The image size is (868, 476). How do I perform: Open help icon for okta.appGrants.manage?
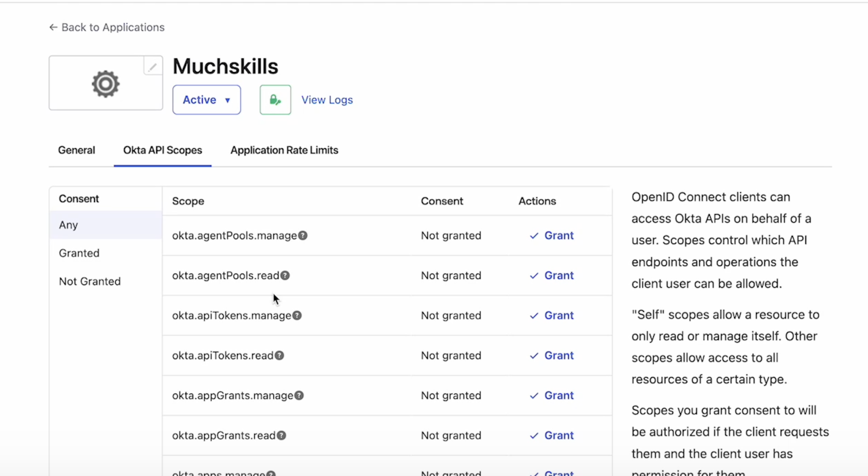coord(299,395)
